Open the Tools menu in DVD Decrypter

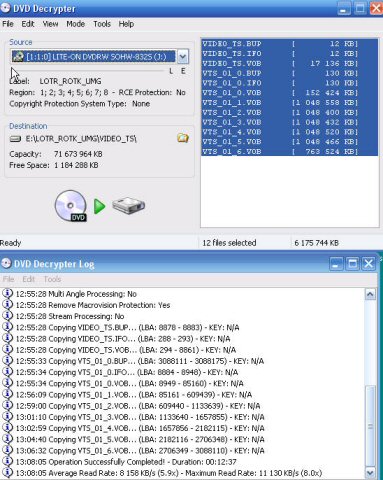102,24
